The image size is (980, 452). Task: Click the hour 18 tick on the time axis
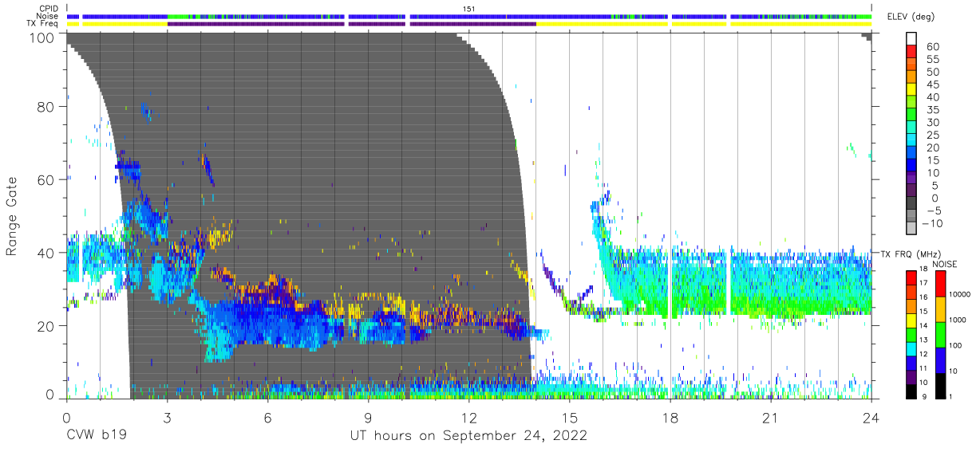670,418
